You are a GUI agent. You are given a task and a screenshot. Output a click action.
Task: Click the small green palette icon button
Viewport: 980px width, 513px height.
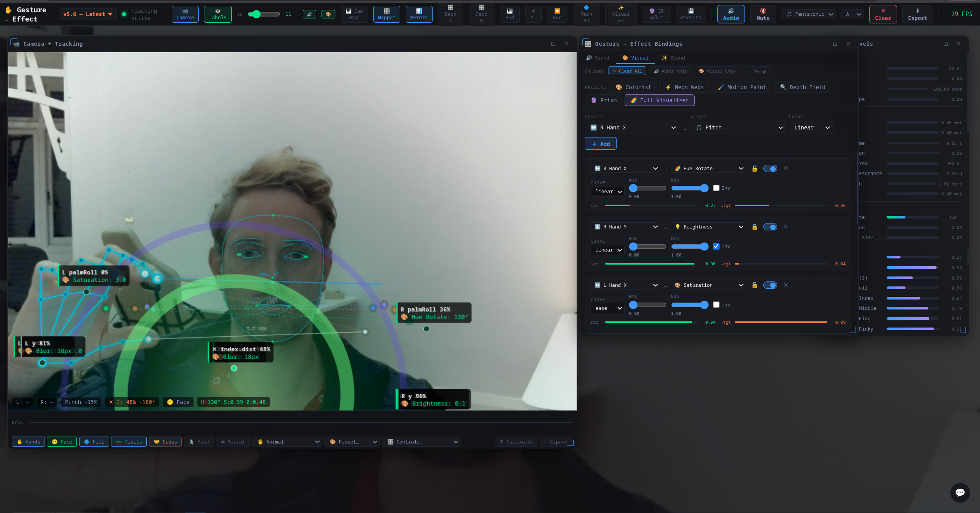328,14
